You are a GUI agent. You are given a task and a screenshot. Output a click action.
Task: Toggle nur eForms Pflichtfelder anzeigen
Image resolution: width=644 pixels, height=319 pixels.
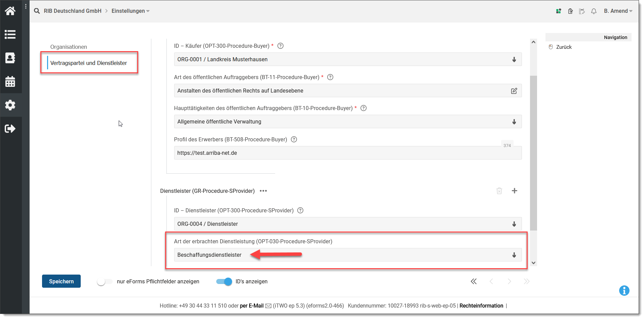point(105,282)
